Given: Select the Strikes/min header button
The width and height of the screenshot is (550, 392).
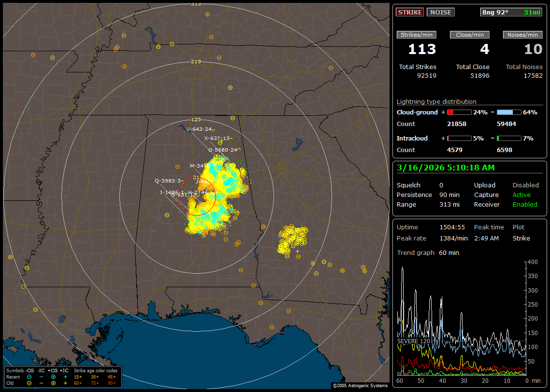Looking at the screenshot, I should [416, 35].
